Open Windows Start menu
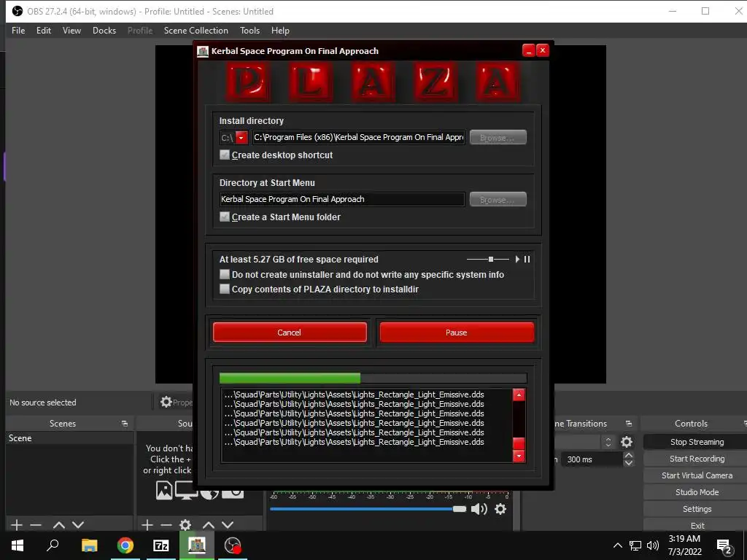Screen dimensions: 747x560 pyautogui.click(x=18, y=545)
